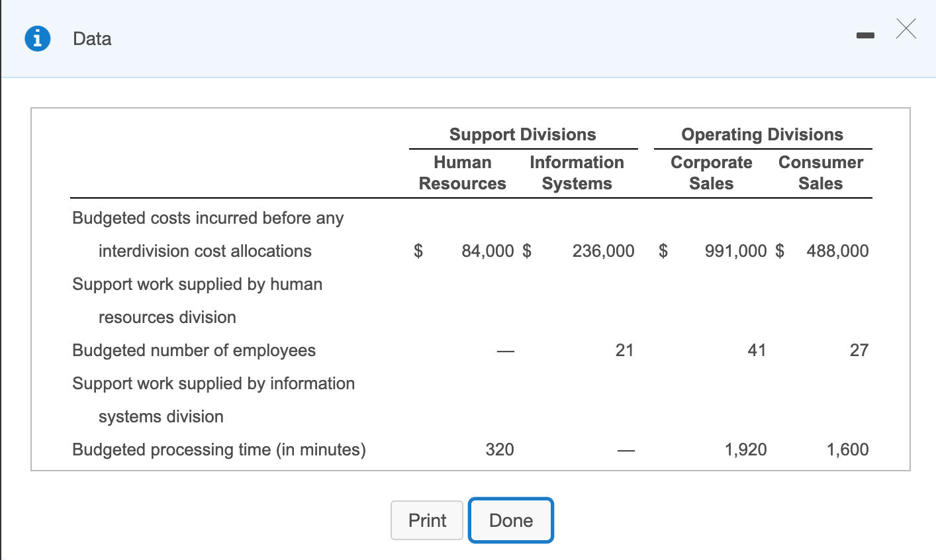Select the 'interdivision cost allocations' label

(205, 251)
